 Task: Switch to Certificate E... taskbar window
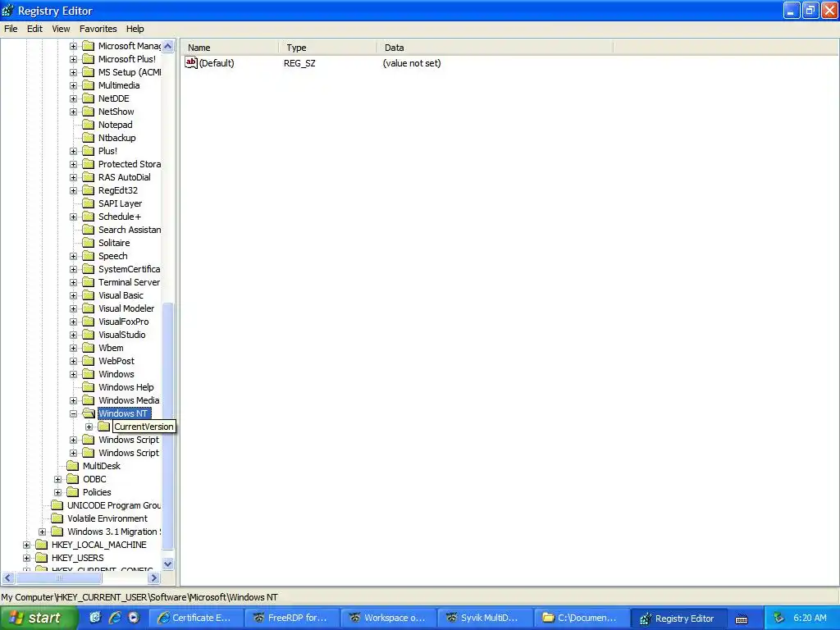[195, 618]
